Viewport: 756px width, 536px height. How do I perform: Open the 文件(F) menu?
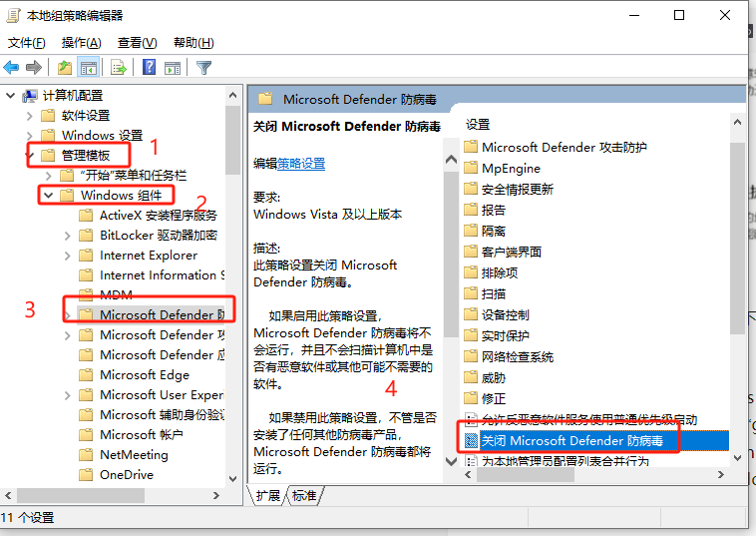point(27,43)
